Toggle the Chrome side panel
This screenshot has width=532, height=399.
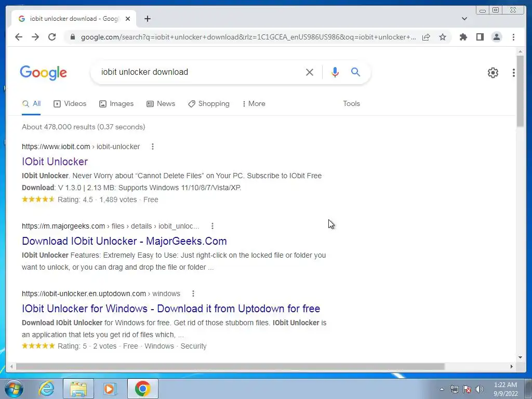coord(480,37)
